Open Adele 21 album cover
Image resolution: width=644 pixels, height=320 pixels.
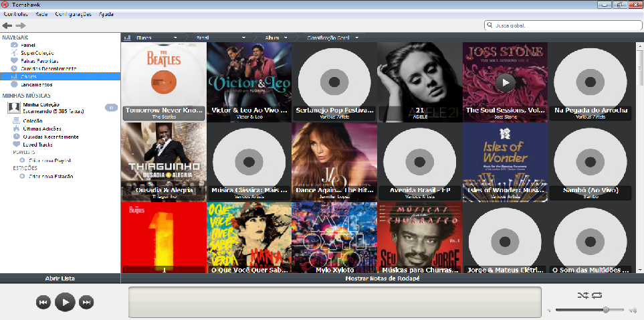[x=419, y=82]
